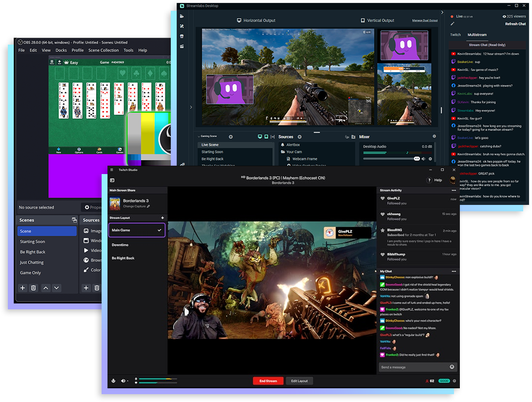532x402 pixels.
Task: Open the File menu in OBS
Action: pos(22,50)
